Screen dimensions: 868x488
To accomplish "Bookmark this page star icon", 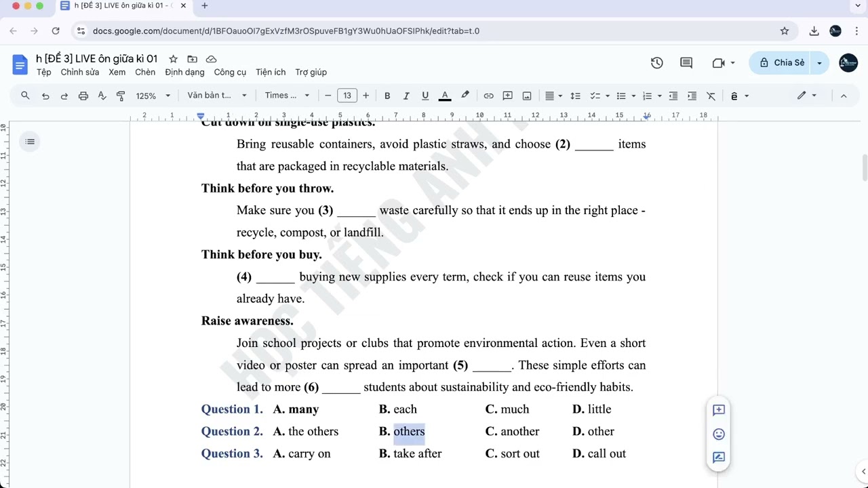I will click(x=785, y=30).
